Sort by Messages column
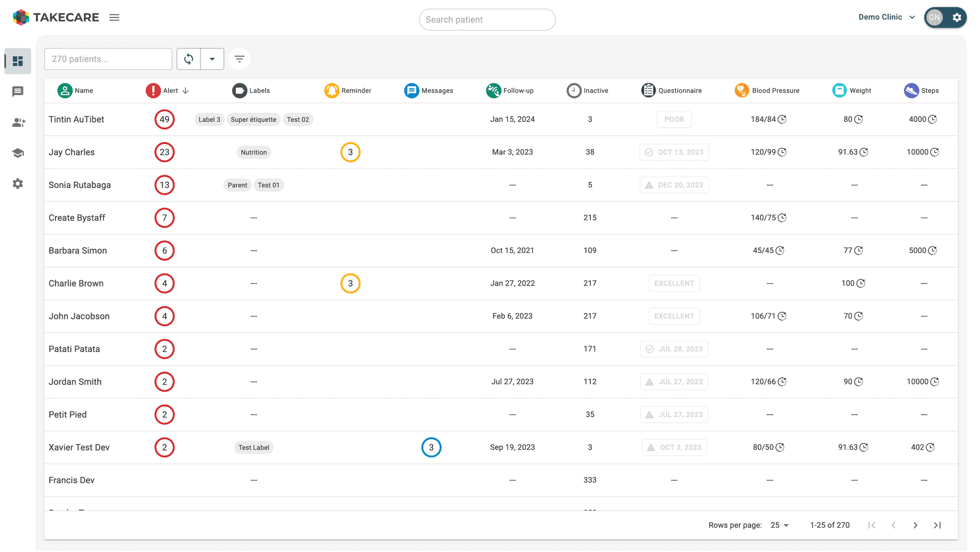 429,91
